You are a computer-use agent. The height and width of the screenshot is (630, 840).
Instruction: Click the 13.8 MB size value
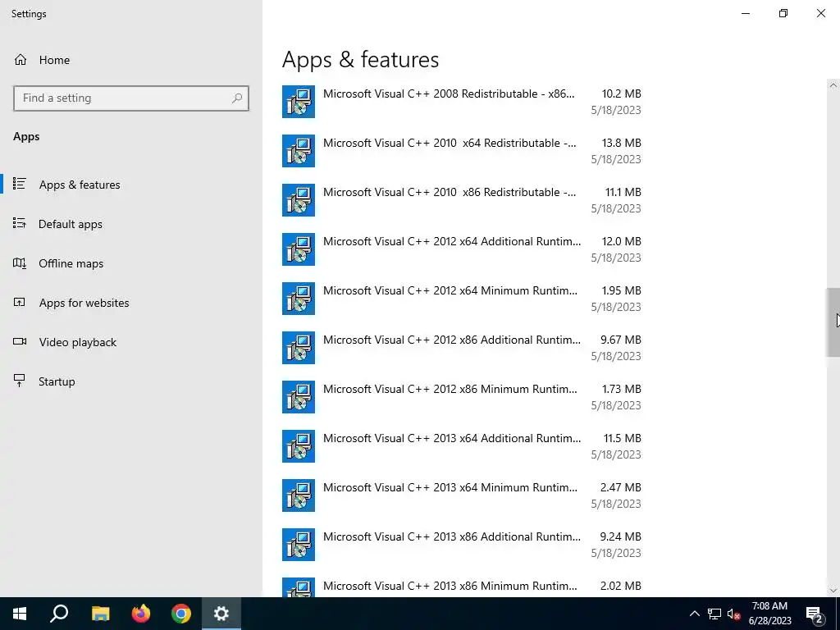tap(622, 143)
